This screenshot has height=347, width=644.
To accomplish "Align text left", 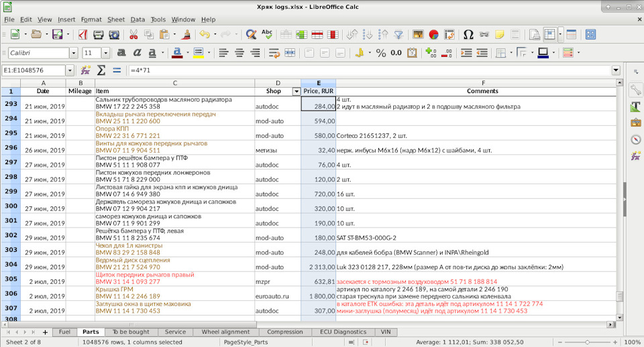I will [x=223, y=53].
